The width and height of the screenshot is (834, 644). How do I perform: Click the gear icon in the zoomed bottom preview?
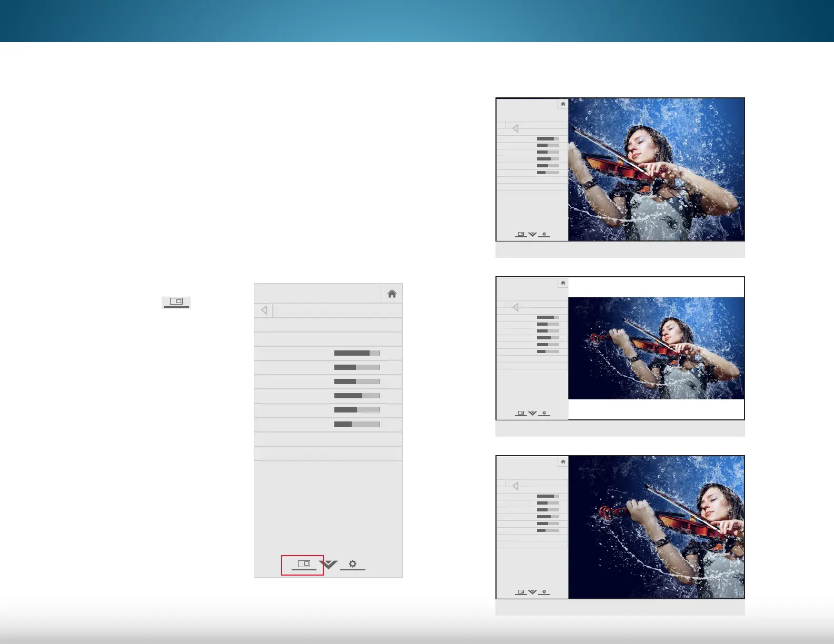(544, 592)
